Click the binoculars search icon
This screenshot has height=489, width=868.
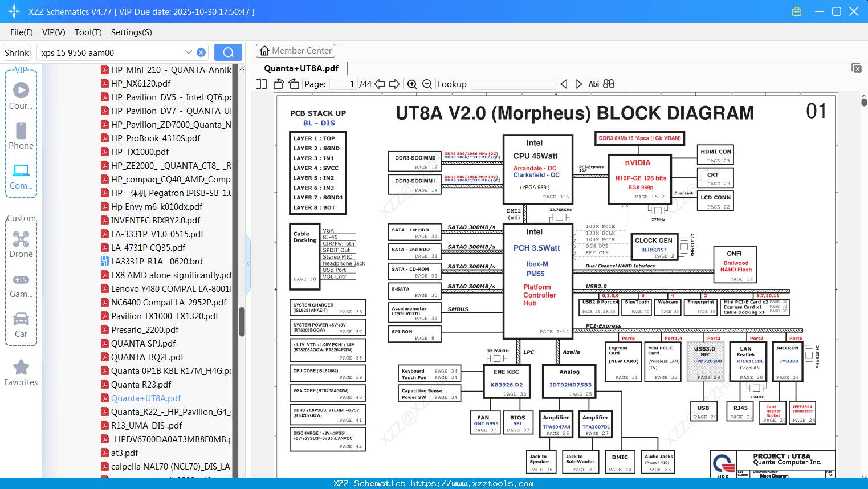609,84
